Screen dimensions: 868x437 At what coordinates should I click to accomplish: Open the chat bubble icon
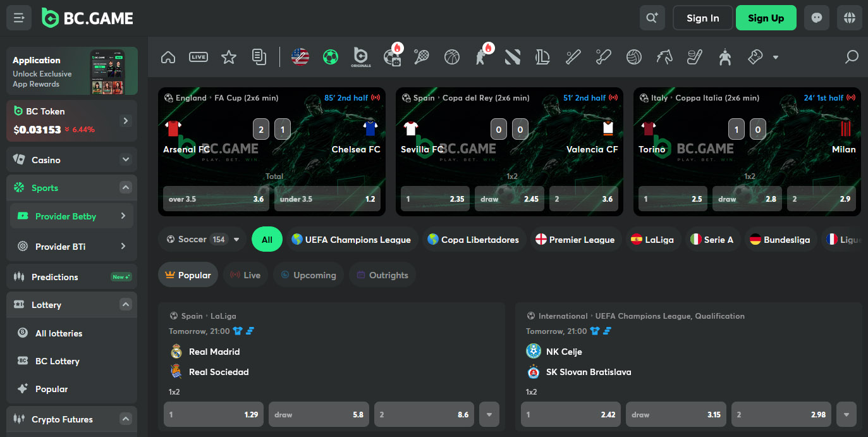817,18
